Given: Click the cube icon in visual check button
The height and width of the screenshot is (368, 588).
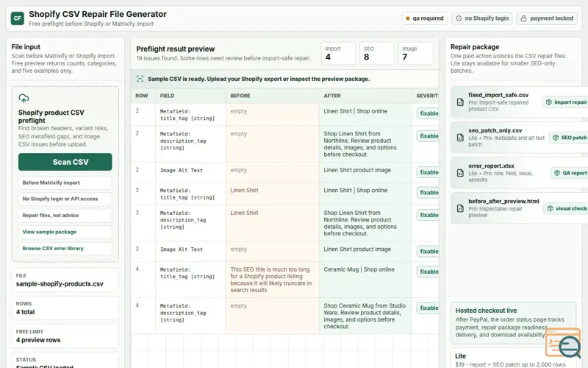Looking at the screenshot, I should point(550,208).
